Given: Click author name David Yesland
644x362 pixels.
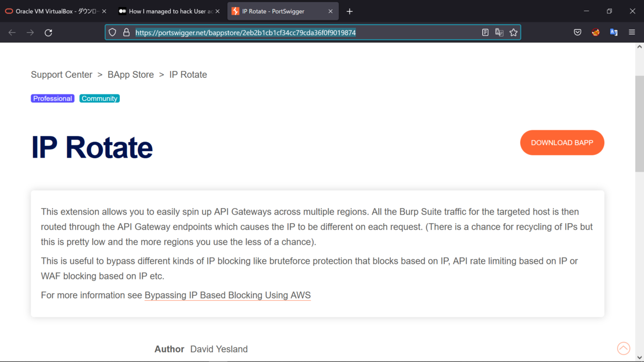Looking at the screenshot, I should click(219, 349).
